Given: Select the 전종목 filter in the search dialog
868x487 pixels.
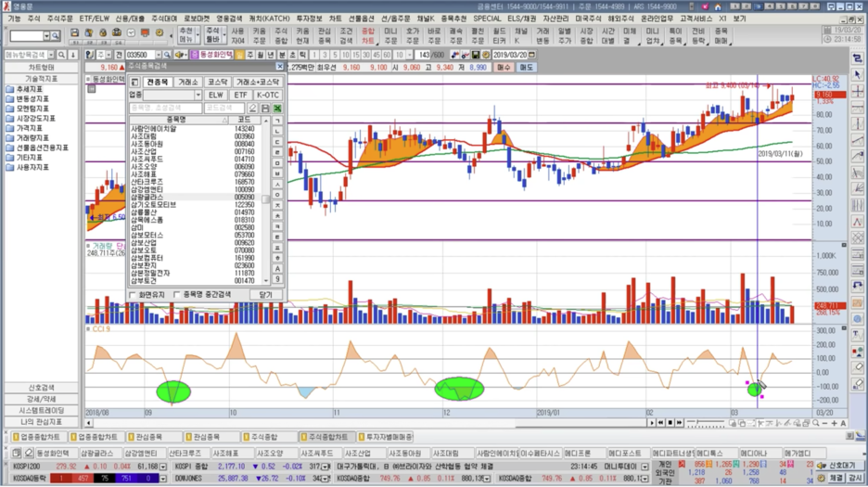Looking at the screenshot, I should (158, 82).
